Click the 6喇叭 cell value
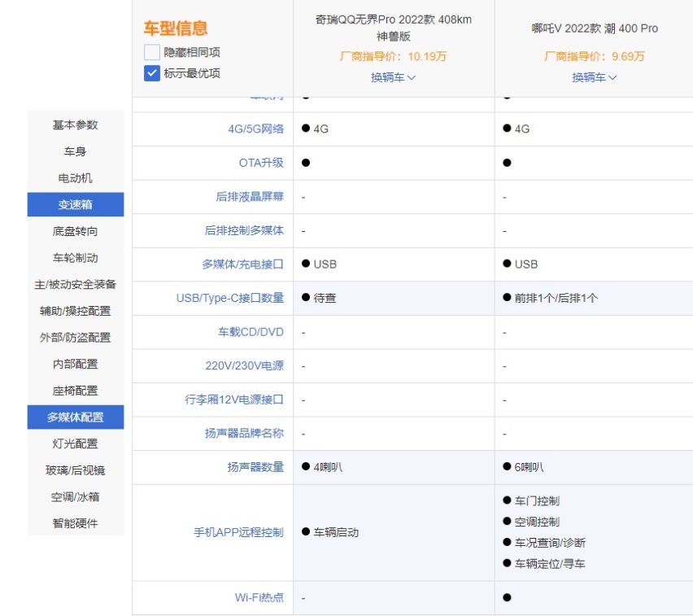Image resolution: width=693 pixels, height=616 pixels. click(529, 467)
